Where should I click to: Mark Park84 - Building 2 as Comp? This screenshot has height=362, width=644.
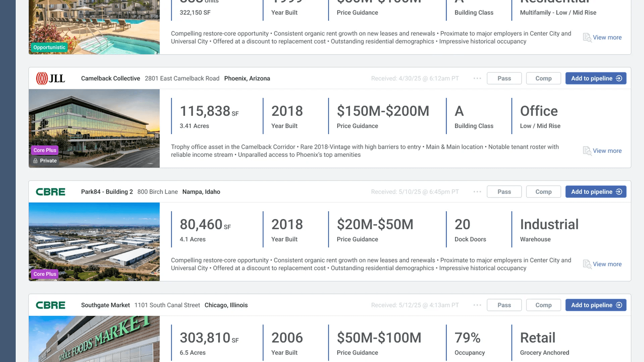(543, 192)
